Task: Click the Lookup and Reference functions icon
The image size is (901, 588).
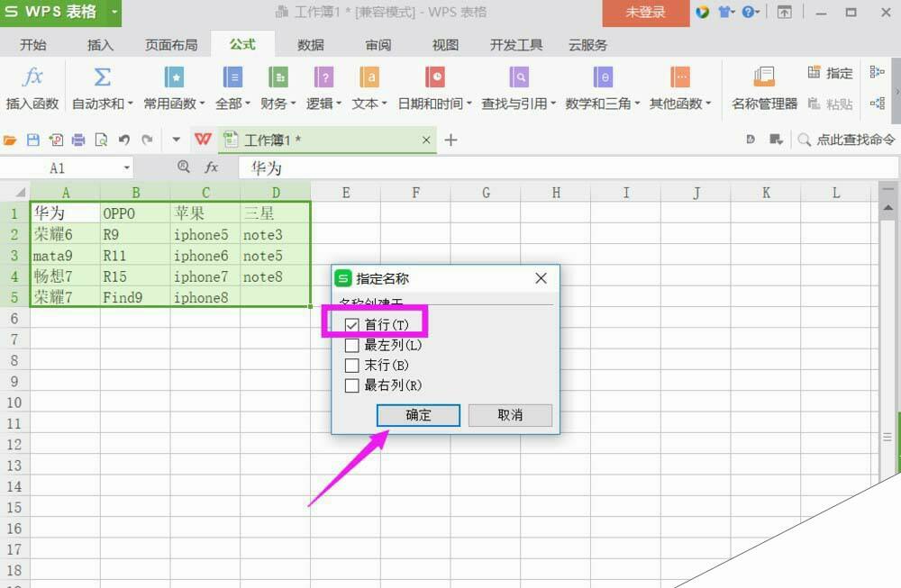Action: [520, 86]
